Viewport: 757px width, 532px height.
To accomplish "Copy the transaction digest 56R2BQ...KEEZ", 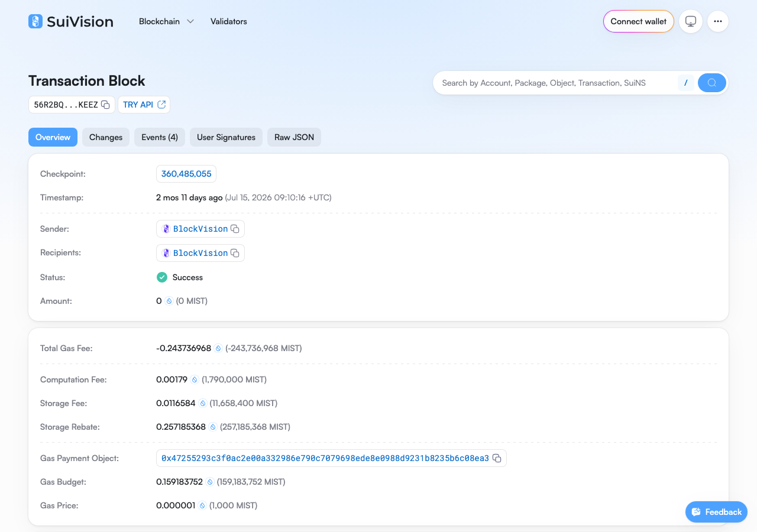I will coord(105,105).
